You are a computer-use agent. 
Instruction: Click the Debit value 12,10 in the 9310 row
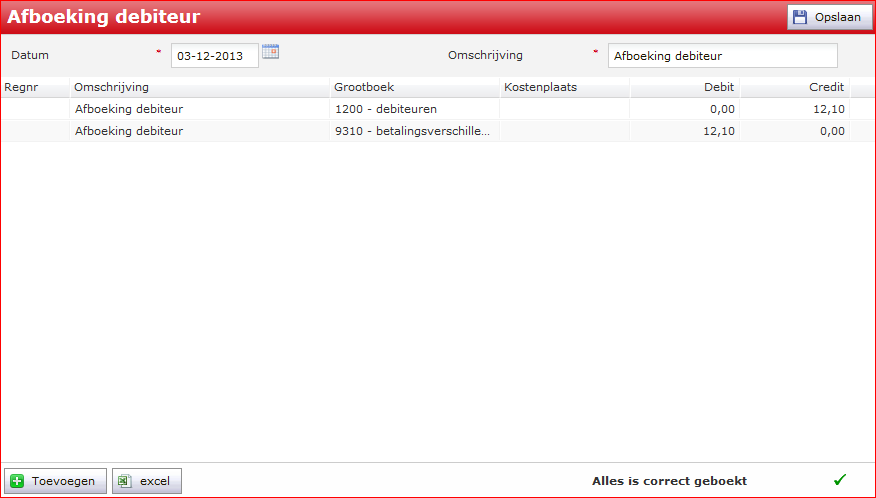pyautogui.click(x=718, y=131)
